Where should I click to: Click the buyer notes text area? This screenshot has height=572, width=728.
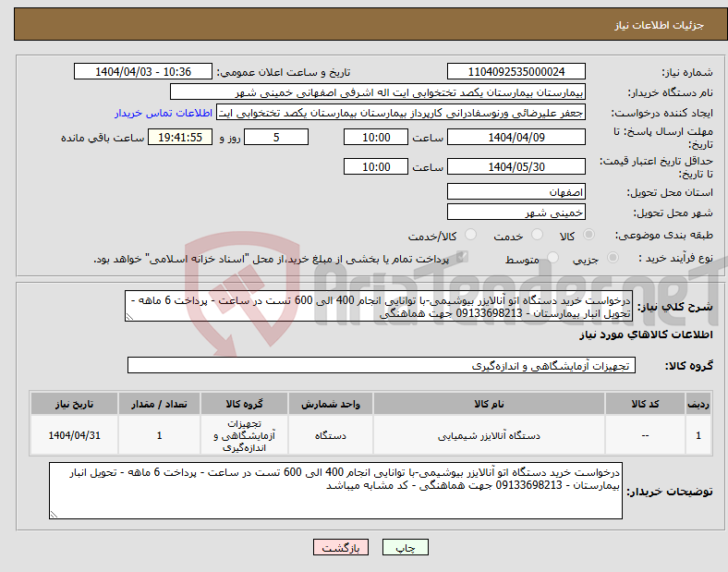pyautogui.click(x=335, y=491)
